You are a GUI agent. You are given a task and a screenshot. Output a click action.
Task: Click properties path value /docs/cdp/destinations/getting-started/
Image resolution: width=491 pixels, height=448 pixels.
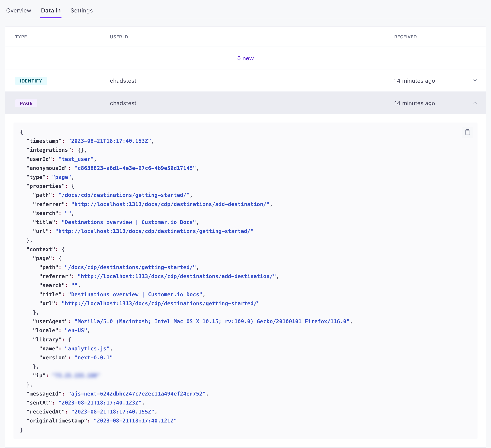coord(124,195)
